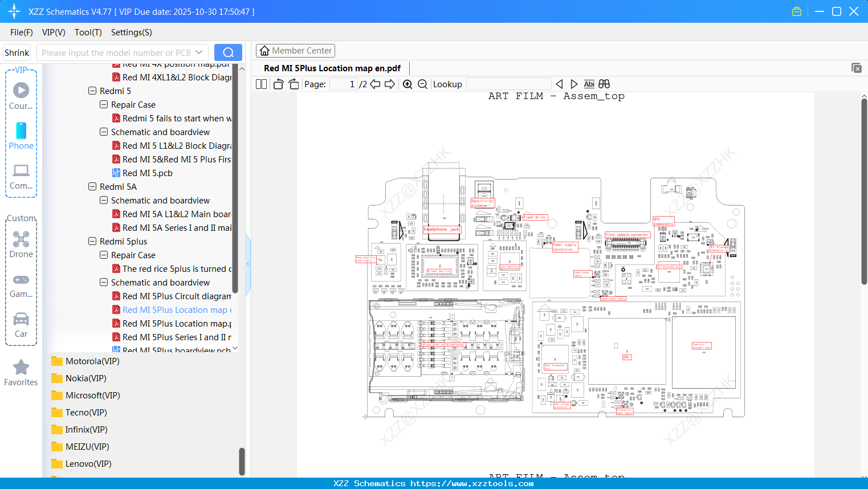
Task: Open the File(F) menu
Action: [x=22, y=32]
